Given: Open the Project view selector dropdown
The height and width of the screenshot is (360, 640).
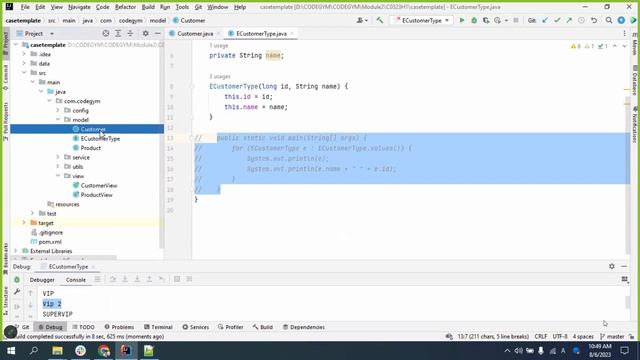Looking at the screenshot, I should coord(52,33).
